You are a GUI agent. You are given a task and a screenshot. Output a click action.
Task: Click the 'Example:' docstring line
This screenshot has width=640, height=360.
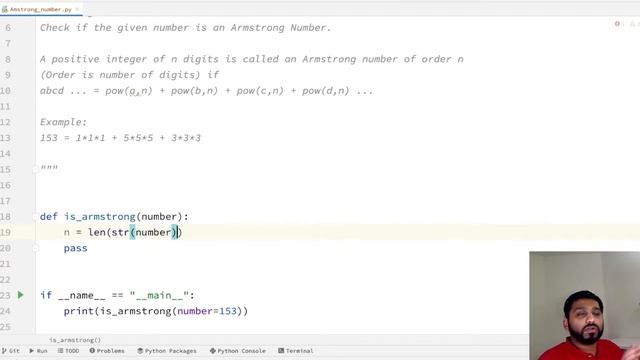tap(63, 122)
